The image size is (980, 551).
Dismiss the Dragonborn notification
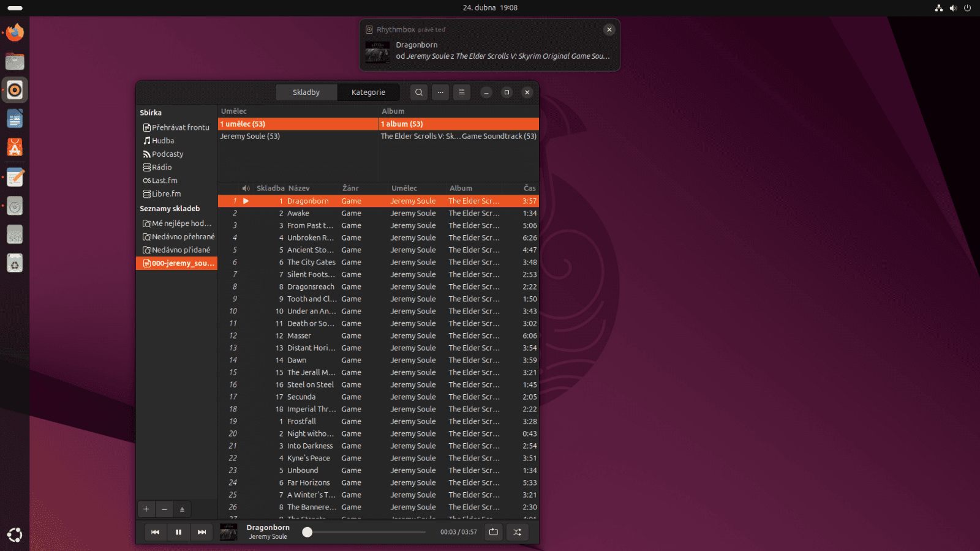609,29
